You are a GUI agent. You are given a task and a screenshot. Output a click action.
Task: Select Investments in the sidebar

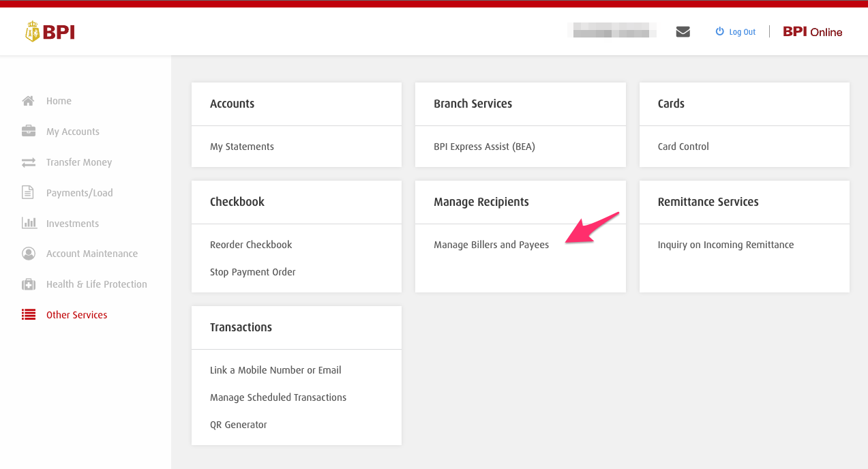pyautogui.click(x=72, y=224)
